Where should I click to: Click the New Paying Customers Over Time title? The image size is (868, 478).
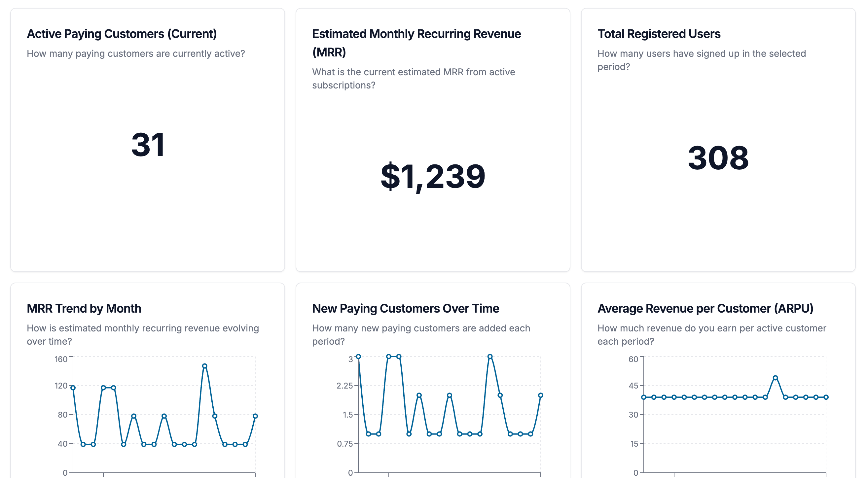[405, 309]
